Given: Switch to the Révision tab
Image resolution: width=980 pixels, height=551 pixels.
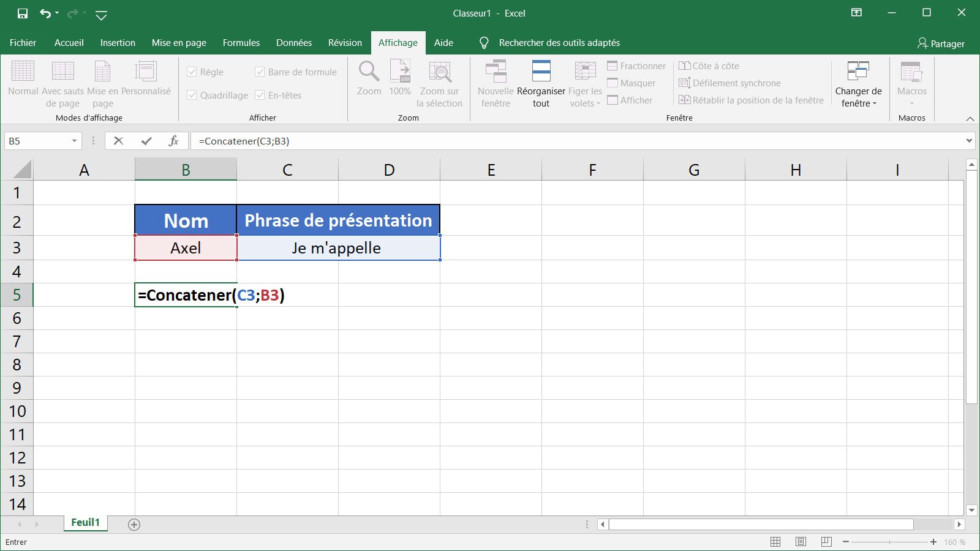Looking at the screenshot, I should 345,43.
